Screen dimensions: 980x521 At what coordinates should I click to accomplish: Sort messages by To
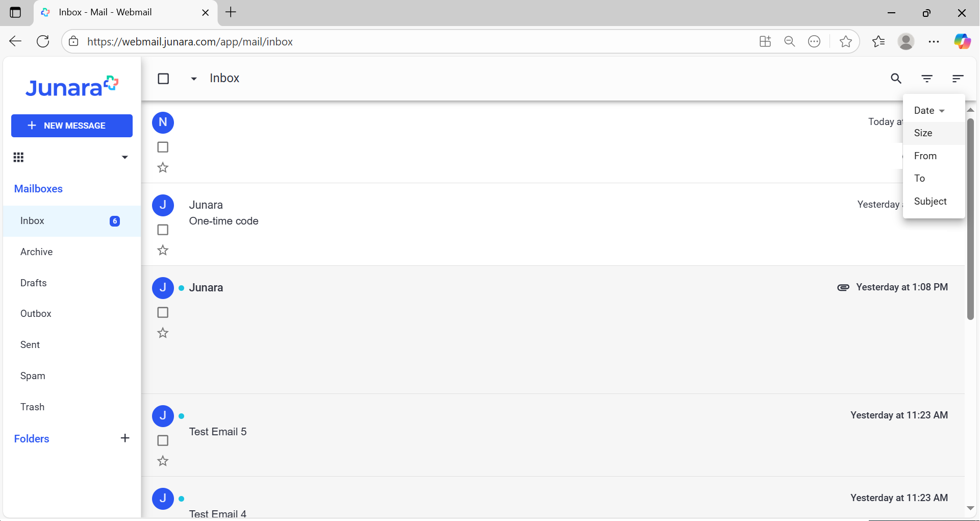pos(934,179)
